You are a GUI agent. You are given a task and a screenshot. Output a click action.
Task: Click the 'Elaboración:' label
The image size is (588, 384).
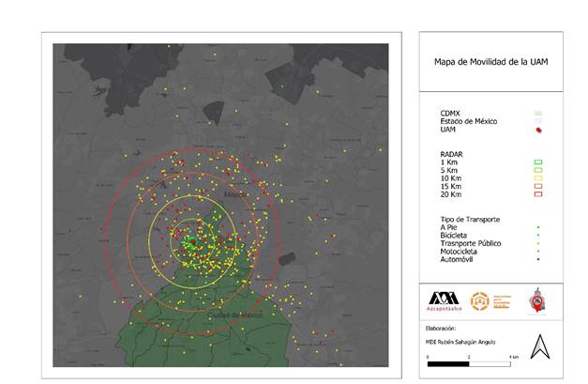(441, 329)
